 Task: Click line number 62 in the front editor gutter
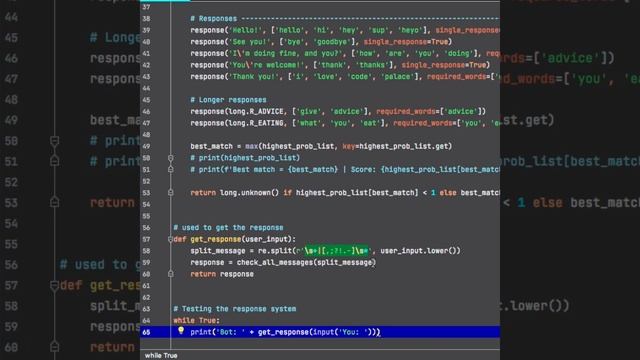(x=146, y=298)
